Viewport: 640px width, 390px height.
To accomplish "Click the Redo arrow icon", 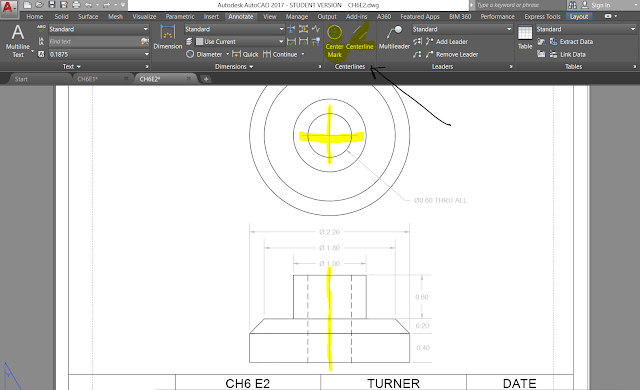I will pyautogui.click(x=107, y=5).
